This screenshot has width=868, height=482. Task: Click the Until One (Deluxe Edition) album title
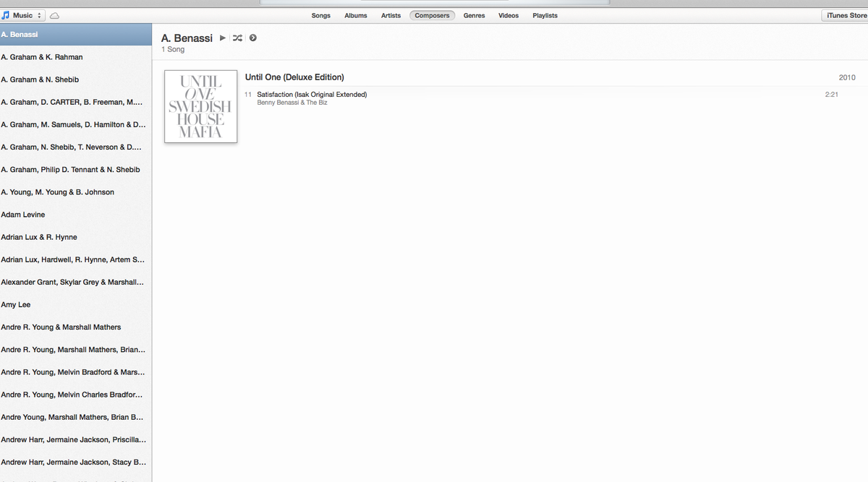coord(294,77)
